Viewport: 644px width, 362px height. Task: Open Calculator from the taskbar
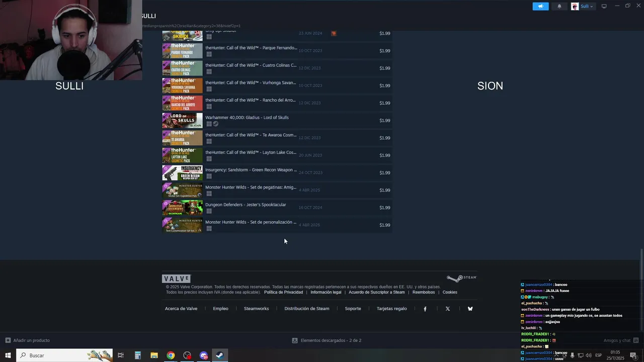[x=137, y=355]
